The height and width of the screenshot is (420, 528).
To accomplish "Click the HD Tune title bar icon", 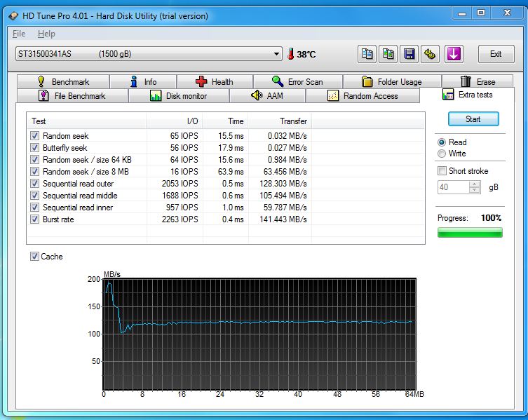I will (x=13, y=16).
